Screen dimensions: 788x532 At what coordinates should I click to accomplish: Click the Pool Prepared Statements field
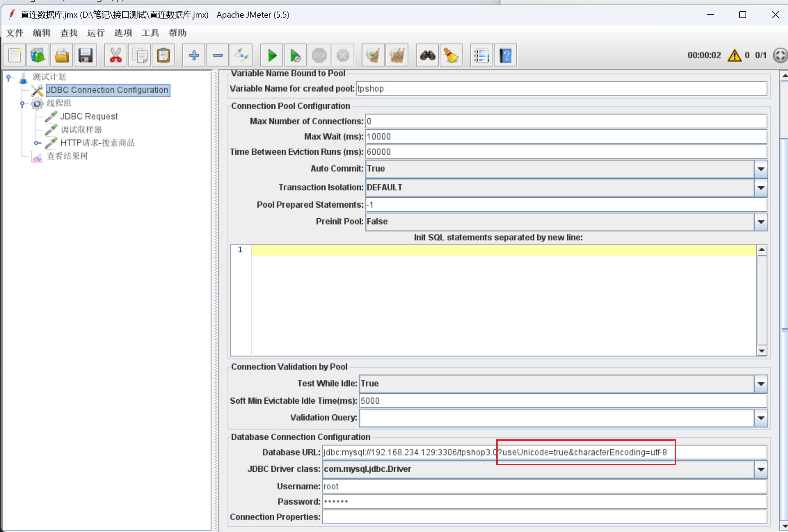(x=566, y=205)
